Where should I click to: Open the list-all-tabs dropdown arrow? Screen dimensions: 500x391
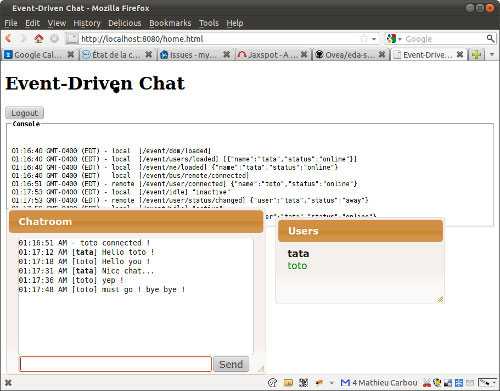[492, 54]
